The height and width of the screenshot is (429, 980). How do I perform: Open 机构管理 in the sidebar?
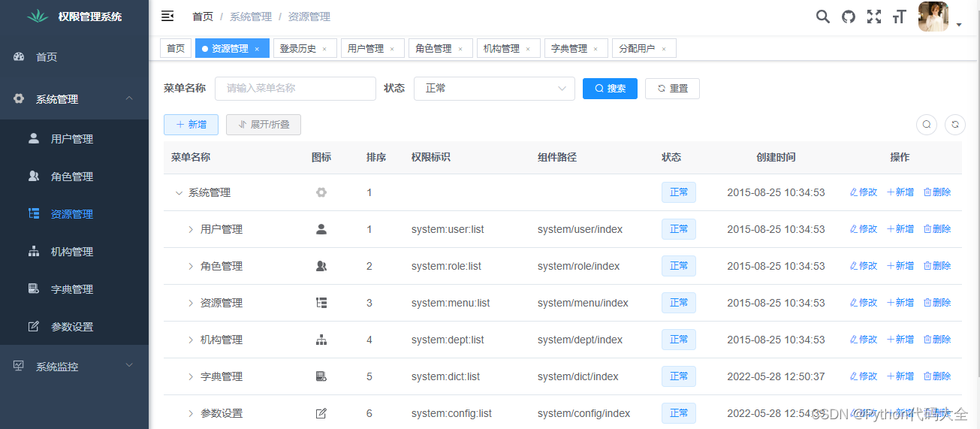pos(74,252)
